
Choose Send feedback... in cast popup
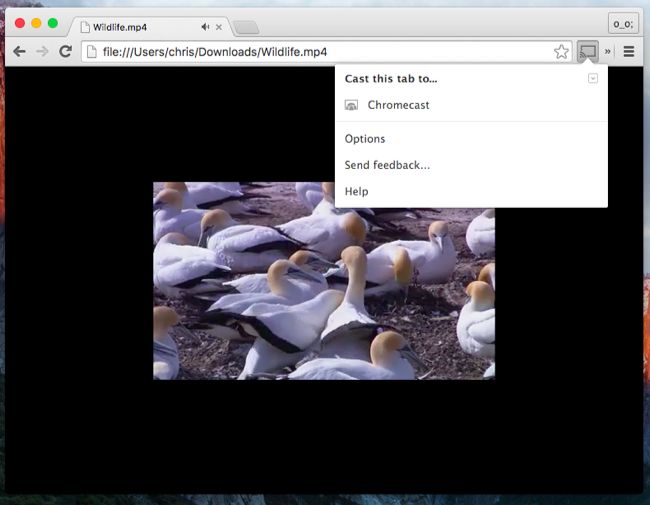[387, 165]
